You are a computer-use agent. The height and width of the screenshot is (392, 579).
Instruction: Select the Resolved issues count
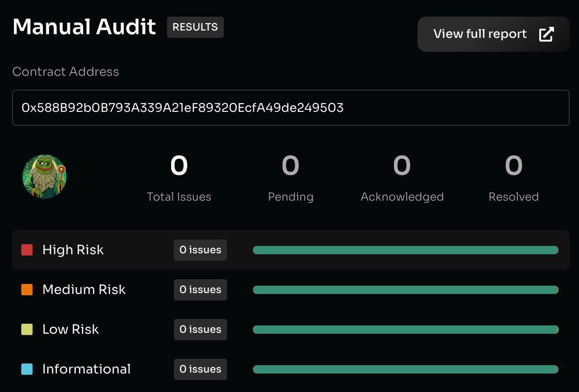(x=513, y=166)
